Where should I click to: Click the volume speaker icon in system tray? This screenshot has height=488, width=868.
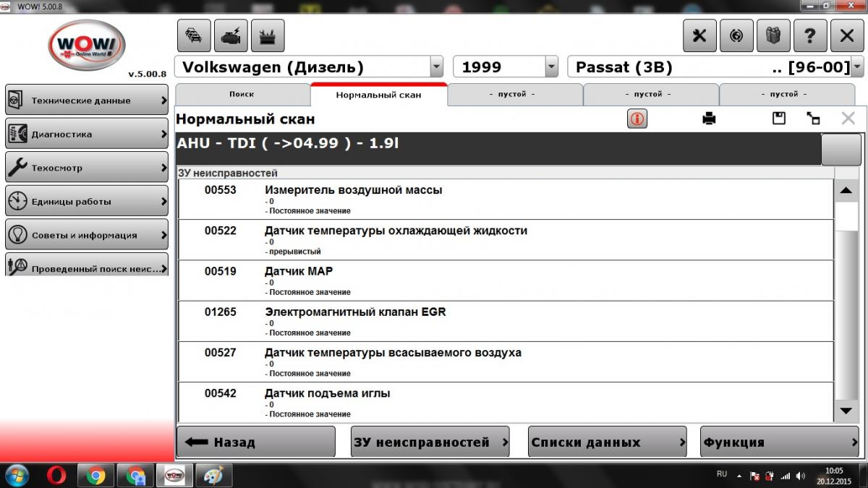tap(800, 476)
